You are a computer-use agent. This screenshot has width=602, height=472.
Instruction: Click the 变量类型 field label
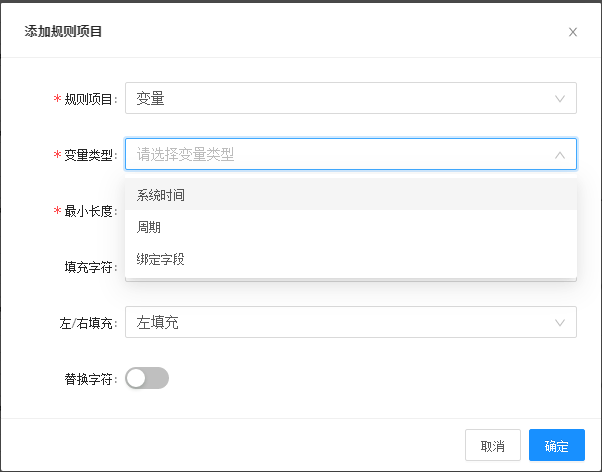(90, 155)
